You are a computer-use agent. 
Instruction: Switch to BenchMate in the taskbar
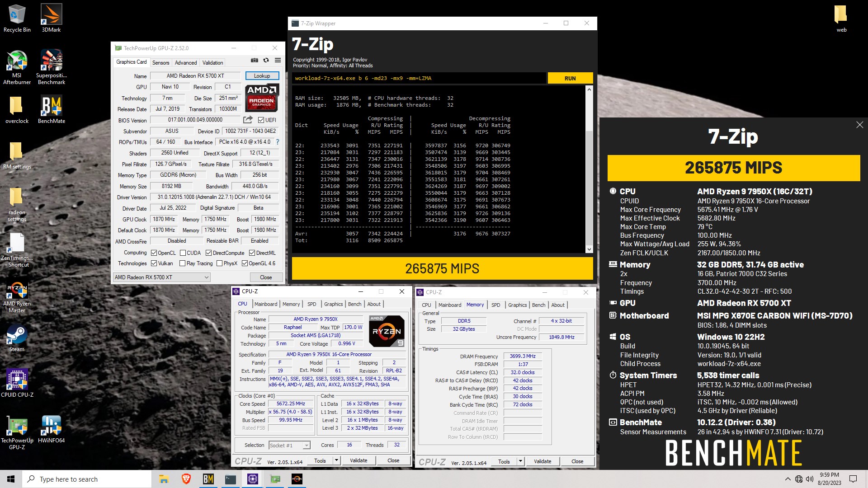pyautogui.click(x=208, y=479)
